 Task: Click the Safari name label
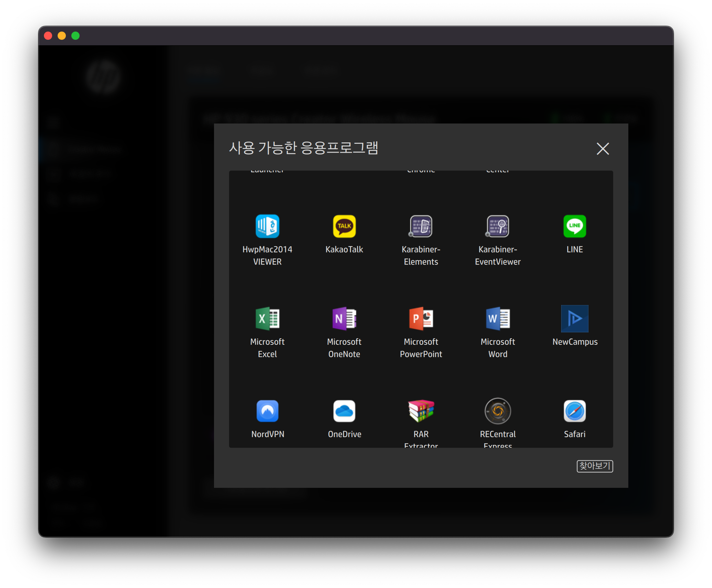tap(574, 434)
